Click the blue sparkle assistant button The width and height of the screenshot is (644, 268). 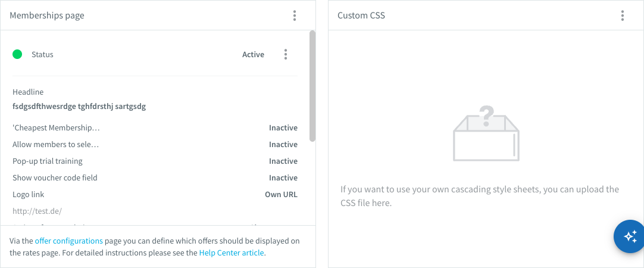tap(630, 236)
